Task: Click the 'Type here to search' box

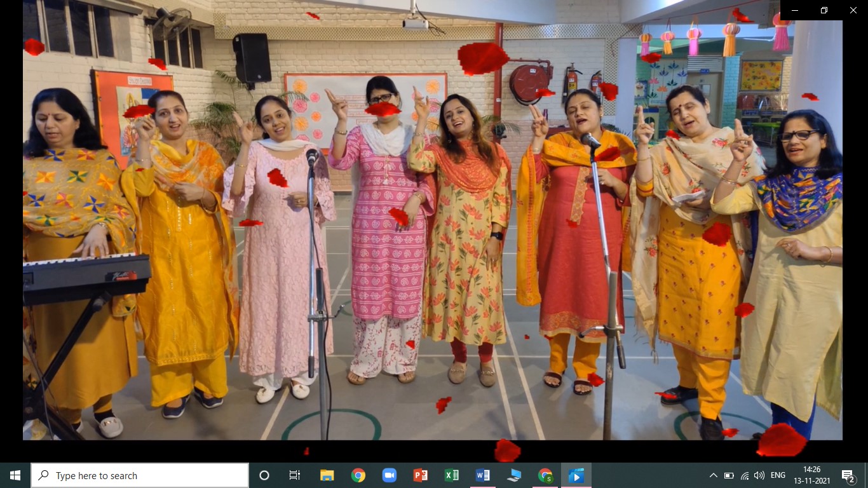Action: [140, 475]
